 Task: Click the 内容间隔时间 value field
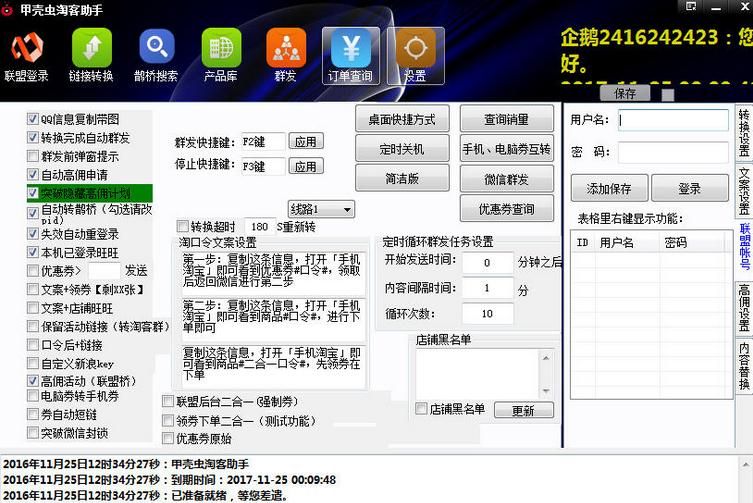[x=487, y=288]
